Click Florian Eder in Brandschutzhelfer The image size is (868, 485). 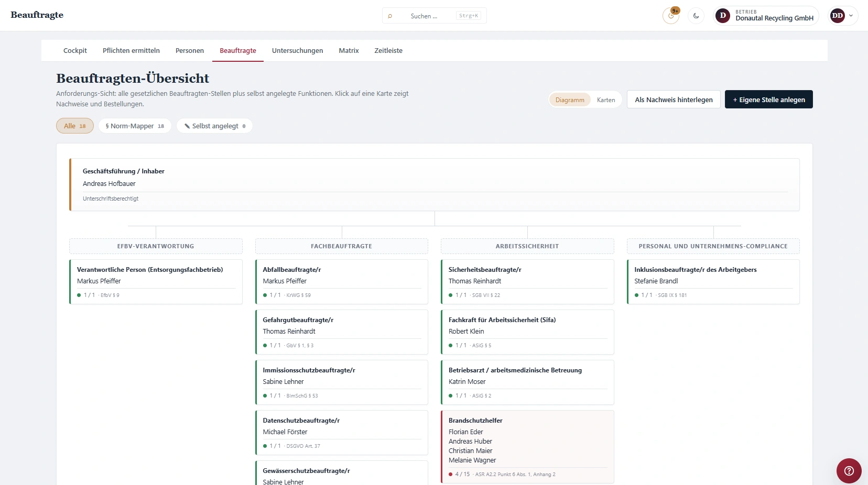point(465,432)
